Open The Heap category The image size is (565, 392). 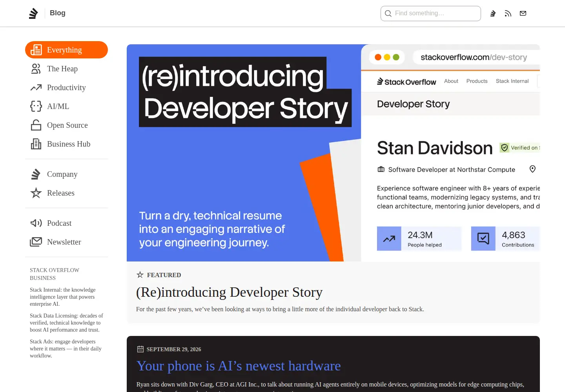pos(62,69)
